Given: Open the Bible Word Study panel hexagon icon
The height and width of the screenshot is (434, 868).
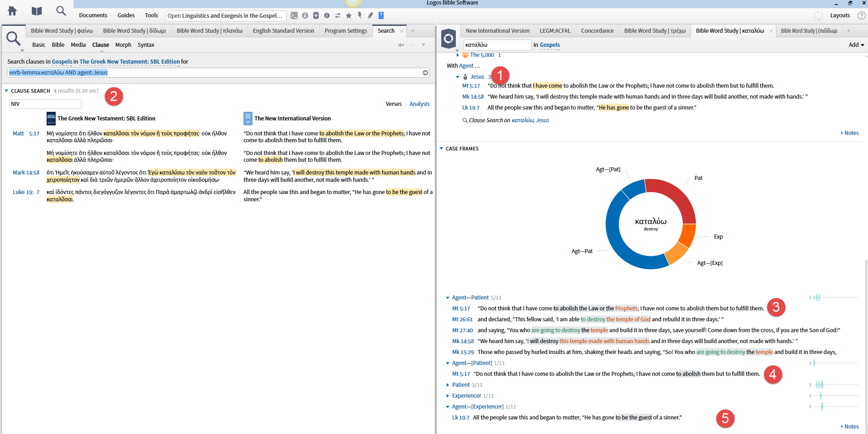Looking at the screenshot, I should 449,39.
